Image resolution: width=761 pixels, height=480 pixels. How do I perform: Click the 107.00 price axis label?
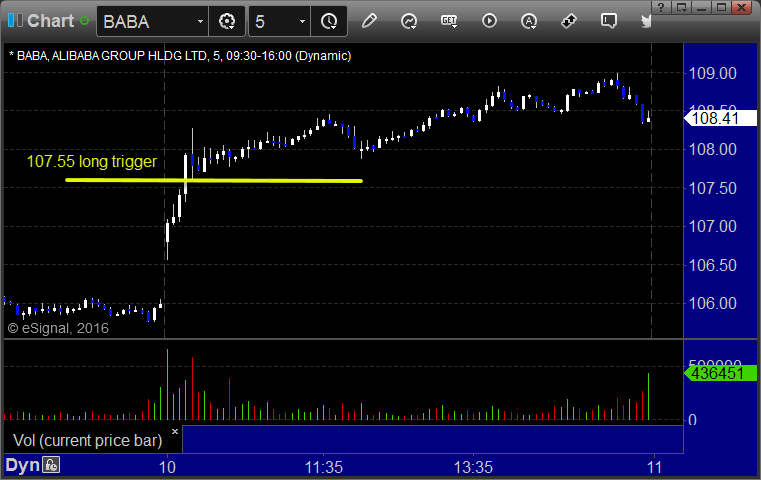click(712, 226)
